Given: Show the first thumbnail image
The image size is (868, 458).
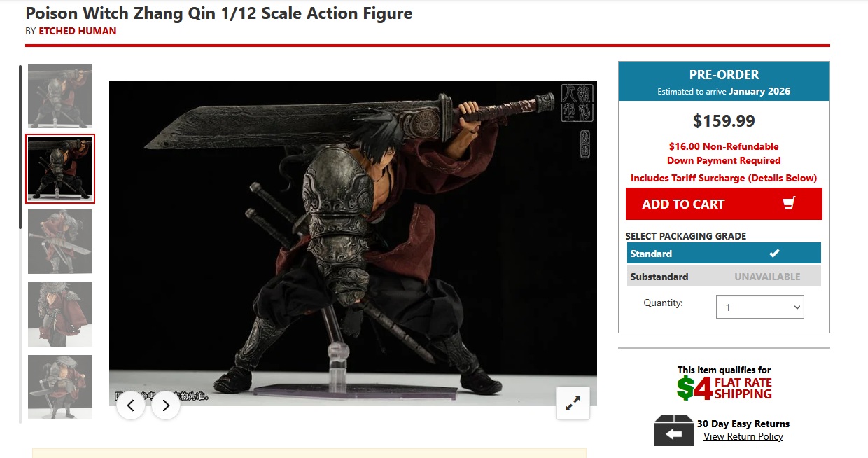Looking at the screenshot, I should (60, 96).
